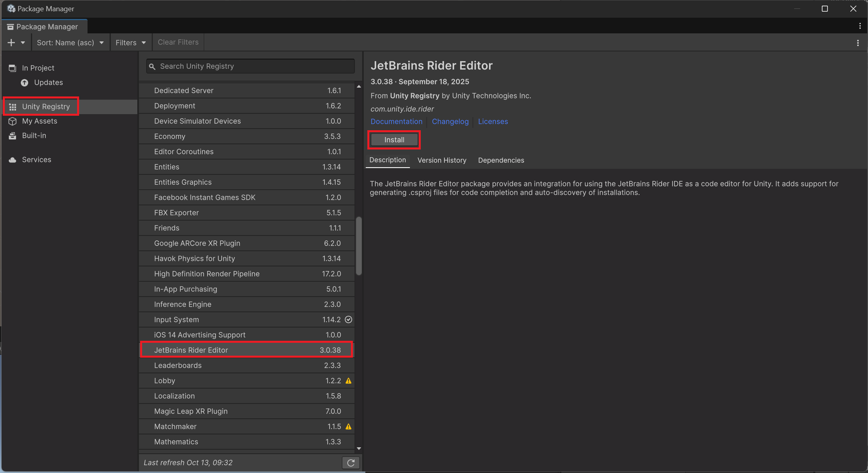Click the package list scrollbar thumb
This screenshot has height=473, width=868.
pos(359,246)
